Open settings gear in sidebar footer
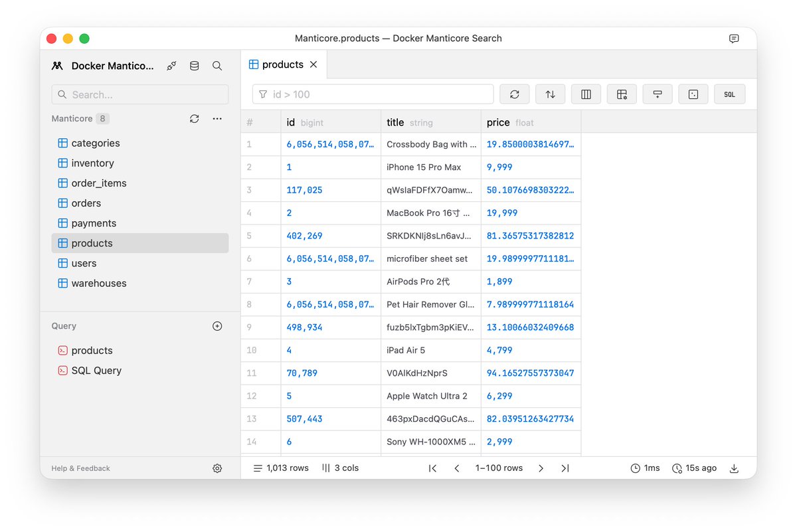This screenshot has width=797, height=532. (217, 468)
